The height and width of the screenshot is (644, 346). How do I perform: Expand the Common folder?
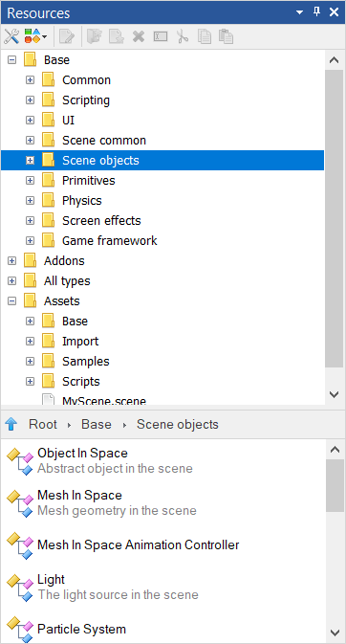click(30, 80)
